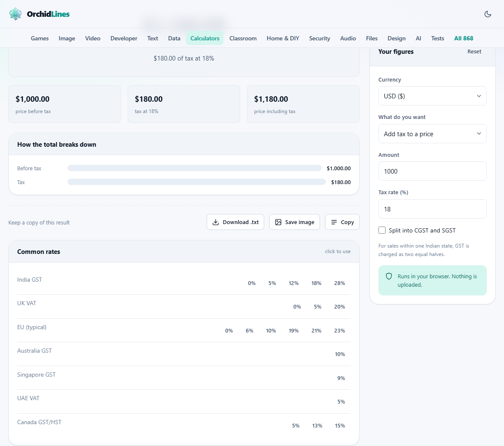Screen dimensions: 504x446
Task: Click the $1,180.00 price including tax card
Action: click(303, 104)
